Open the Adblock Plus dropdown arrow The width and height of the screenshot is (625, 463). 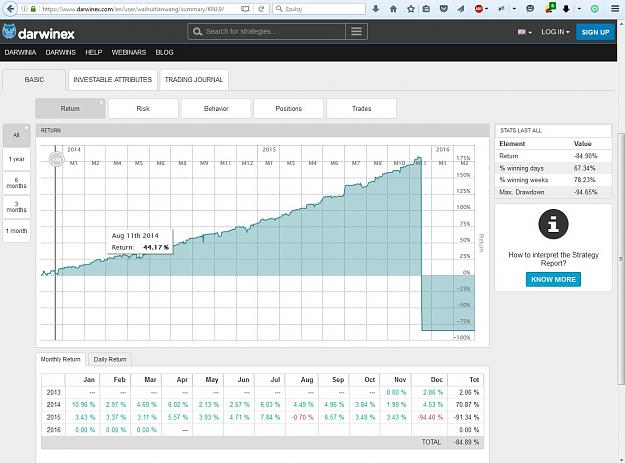(x=486, y=9)
